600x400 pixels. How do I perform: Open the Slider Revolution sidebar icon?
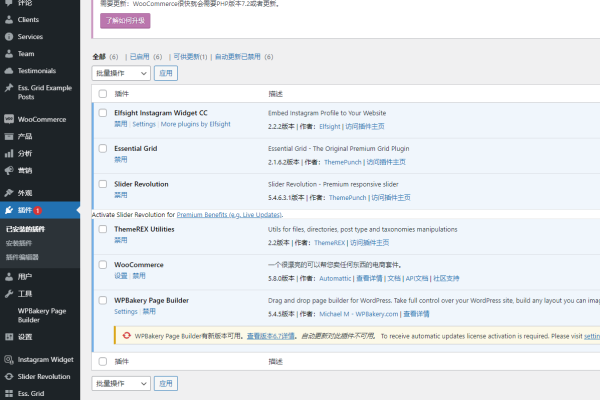click(x=9, y=376)
